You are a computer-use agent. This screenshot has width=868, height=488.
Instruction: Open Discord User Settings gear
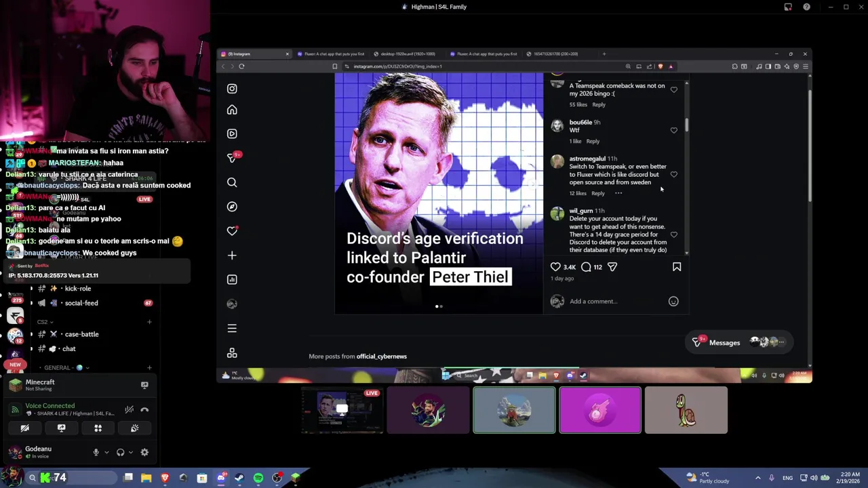[x=144, y=453]
